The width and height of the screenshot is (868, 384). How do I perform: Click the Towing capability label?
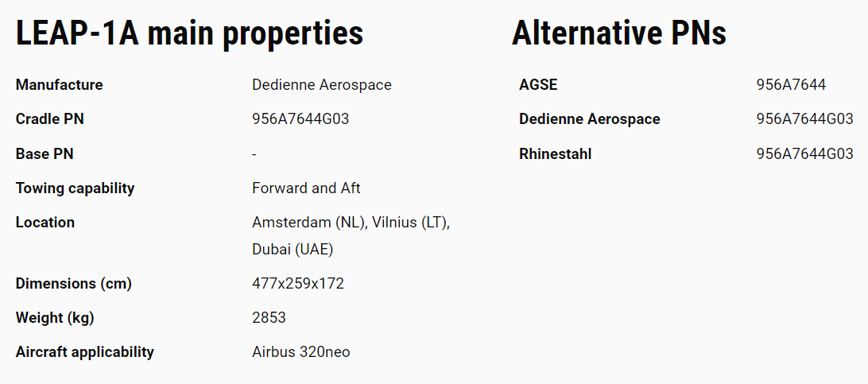coord(76,188)
